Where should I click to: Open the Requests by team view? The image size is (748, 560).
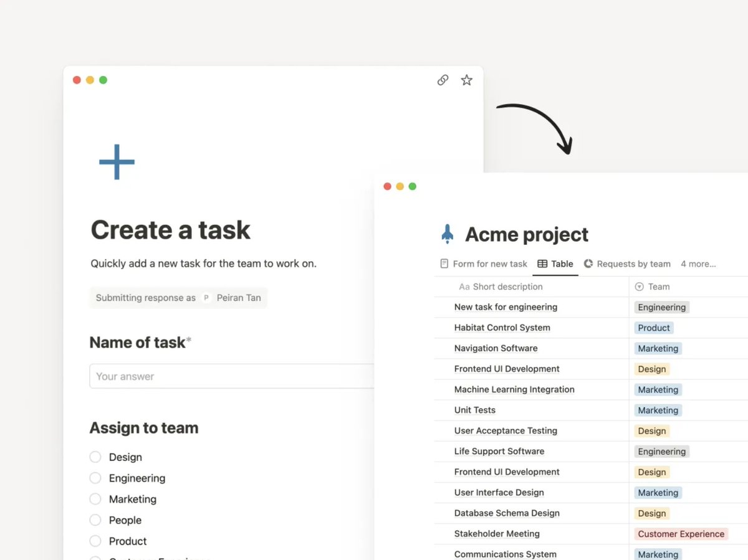(x=633, y=263)
